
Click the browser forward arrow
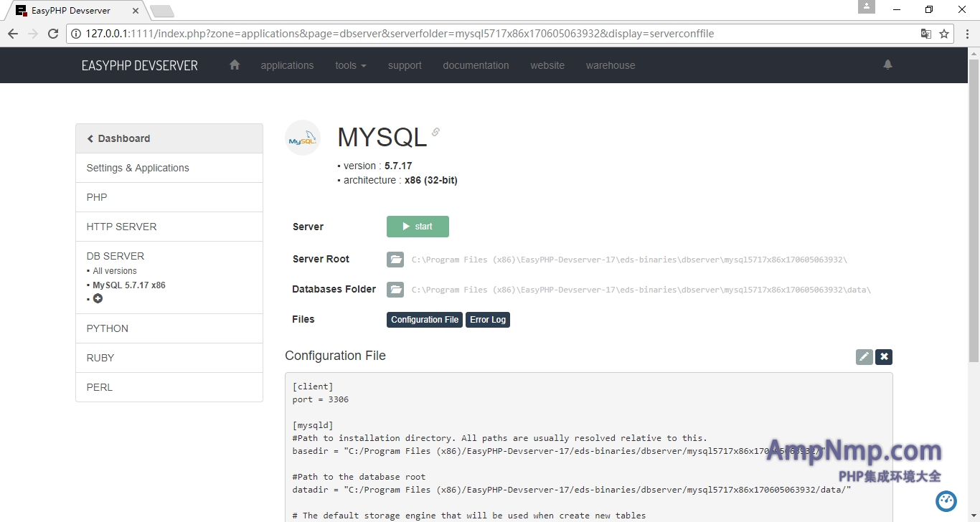(x=33, y=34)
